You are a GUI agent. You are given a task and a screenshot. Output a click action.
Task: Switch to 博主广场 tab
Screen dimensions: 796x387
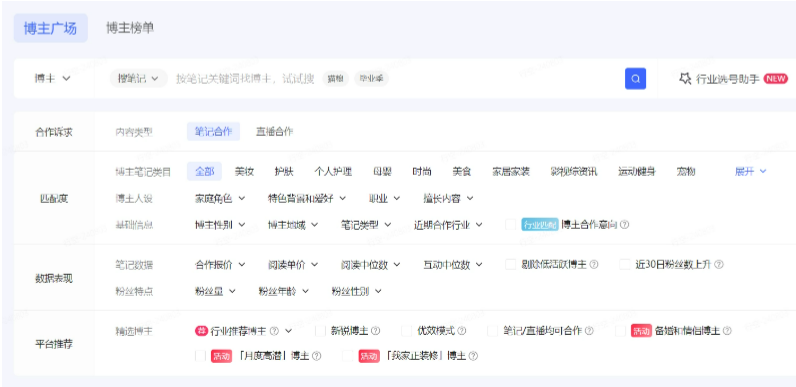(50, 28)
